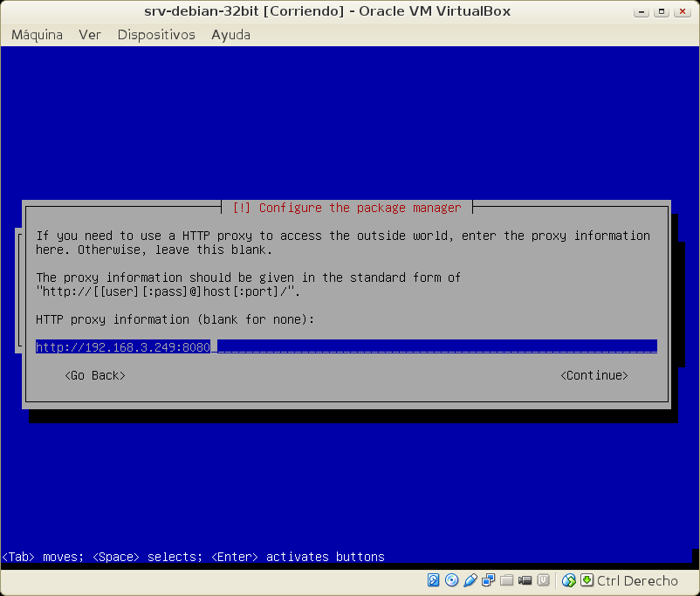Close the srv-debian-32bit VM window
This screenshot has height=596, width=700.
683,11
